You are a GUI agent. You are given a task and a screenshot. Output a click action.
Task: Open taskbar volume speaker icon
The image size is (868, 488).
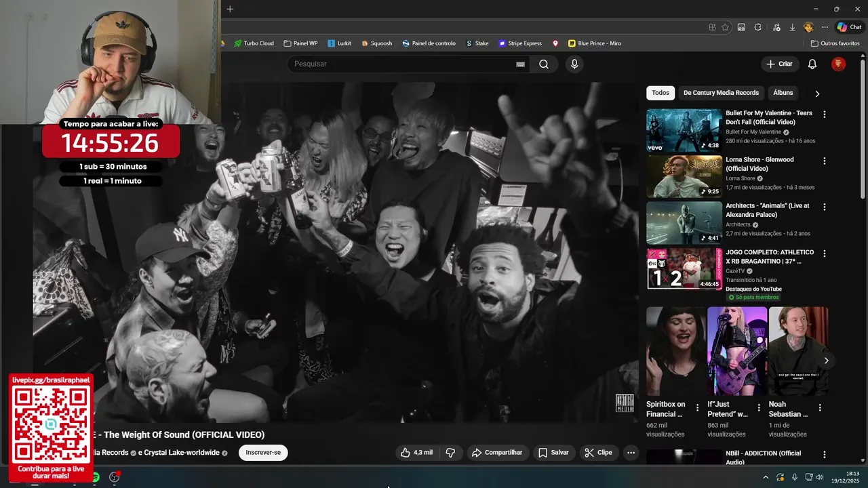(819, 477)
